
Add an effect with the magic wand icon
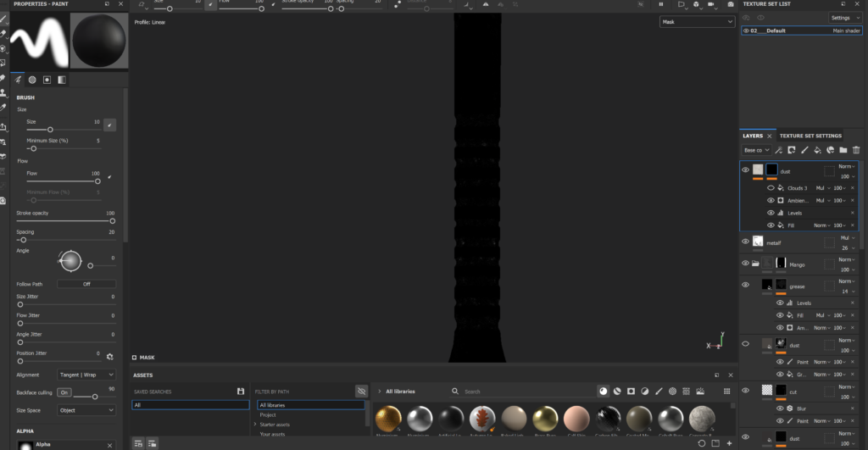coord(778,150)
